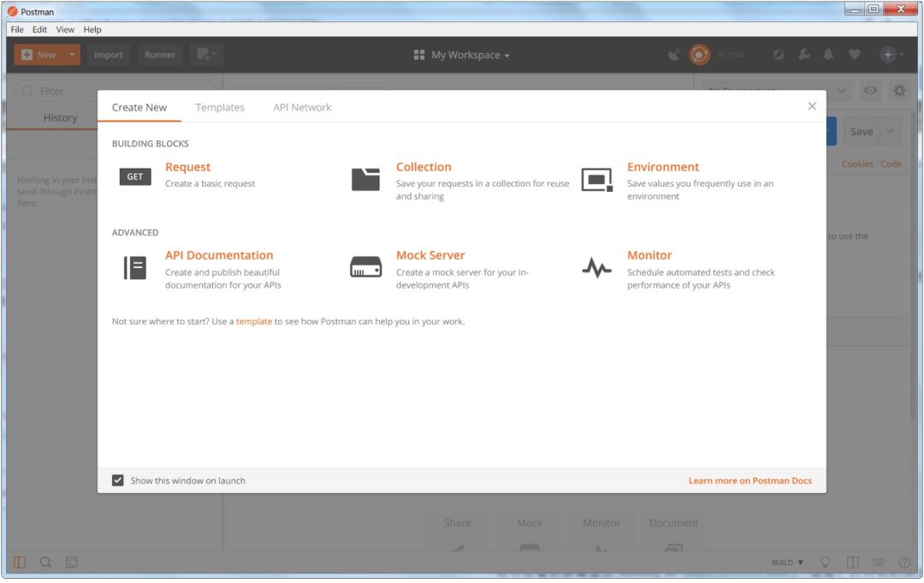Switch to the API Network tab

302,107
